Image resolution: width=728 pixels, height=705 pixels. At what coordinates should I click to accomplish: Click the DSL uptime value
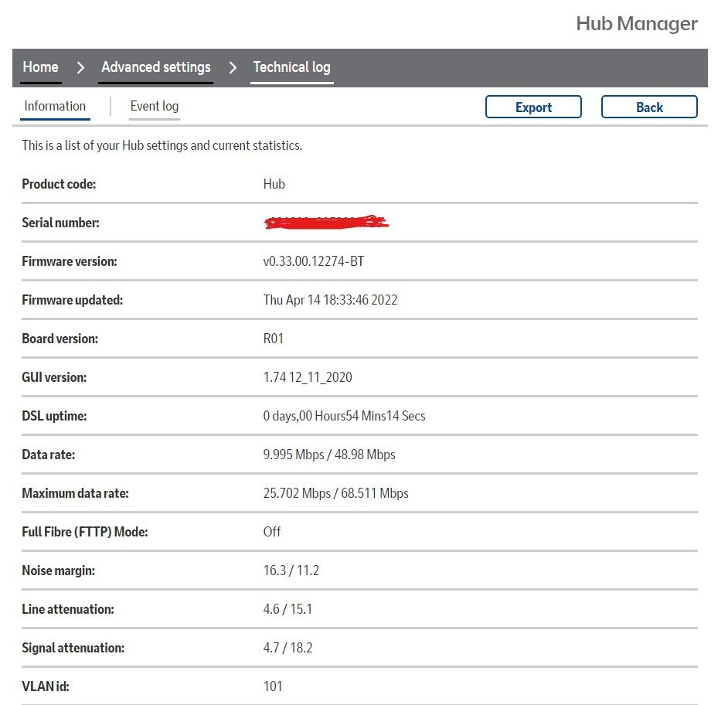(344, 416)
